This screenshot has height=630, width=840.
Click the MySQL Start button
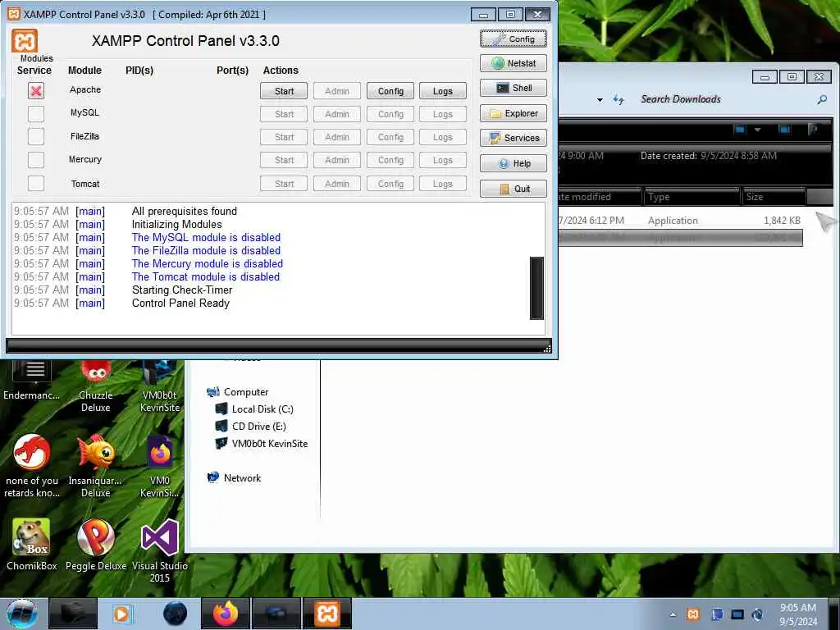click(284, 114)
